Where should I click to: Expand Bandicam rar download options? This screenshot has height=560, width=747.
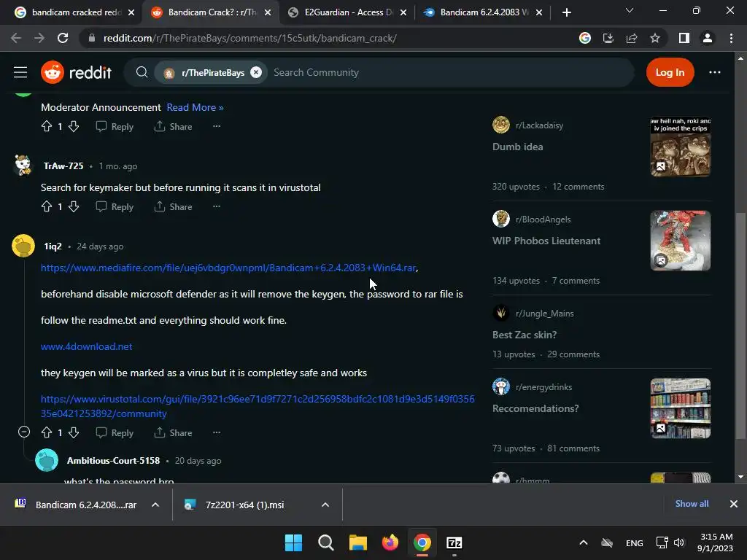tap(155, 505)
